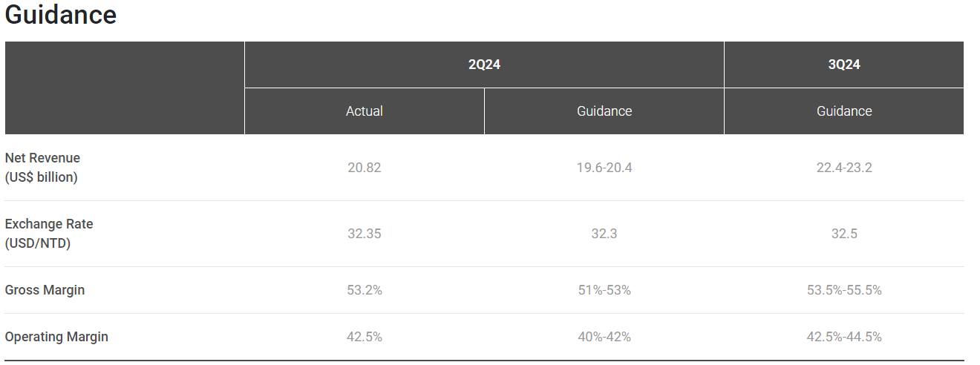980x365 pixels.
Task: Click the 32.5 exchange rate guidance value
Action: (844, 234)
